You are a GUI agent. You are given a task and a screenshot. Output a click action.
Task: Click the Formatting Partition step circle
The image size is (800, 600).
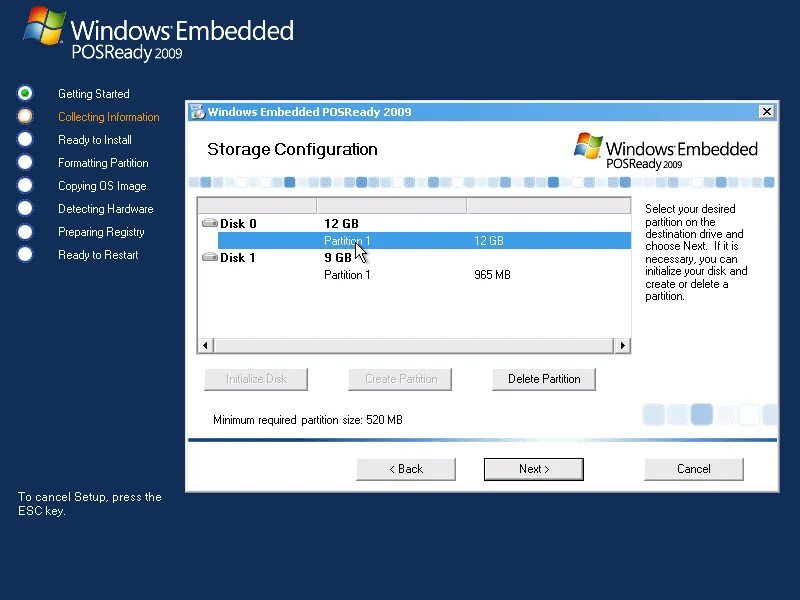(x=25, y=162)
